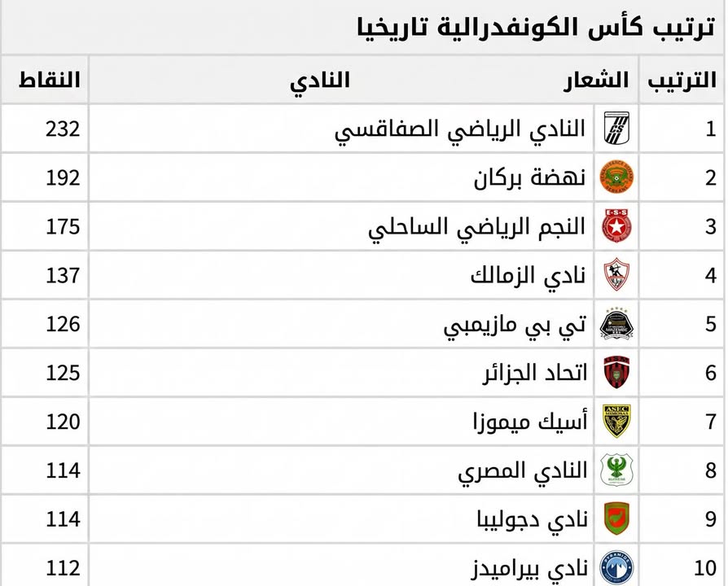
Task: Select the الترتيب column header
Action: 682,80
